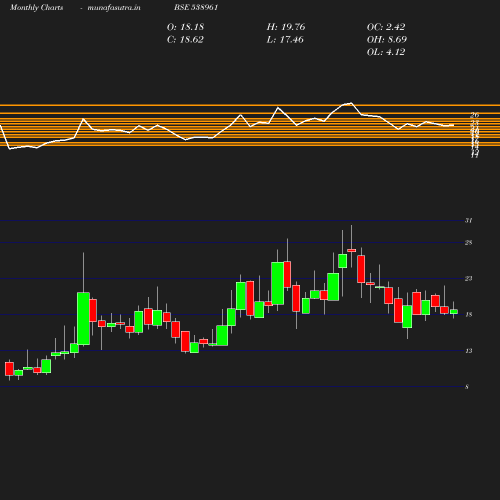Click the 'BSE 538961' symbol label
The image size is (500, 500).
(196, 7)
